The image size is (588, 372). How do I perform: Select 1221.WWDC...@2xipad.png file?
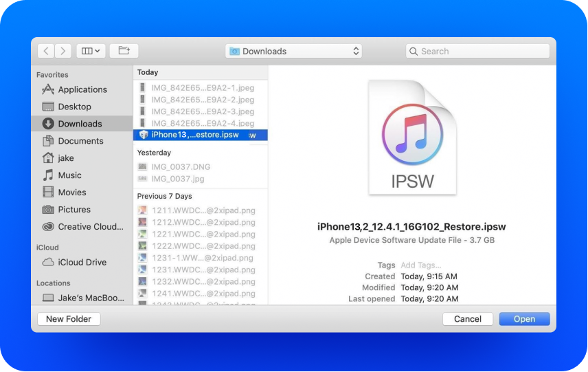point(201,234)
